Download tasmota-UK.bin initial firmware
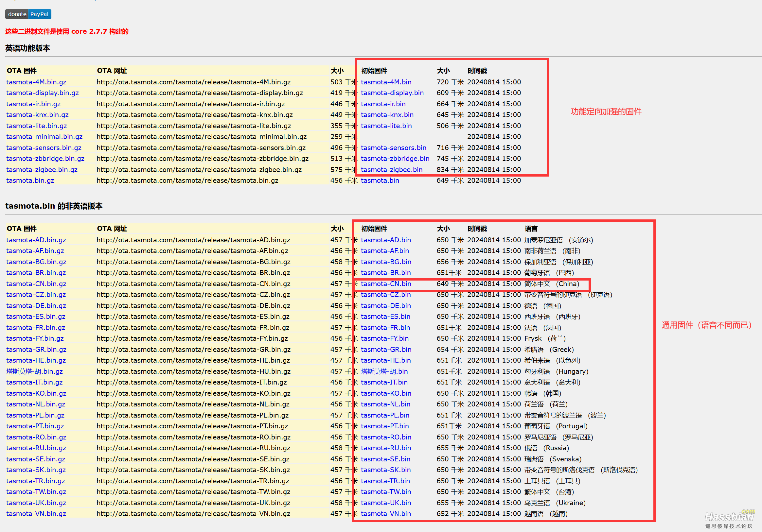Image resolution: width=762 pixels, height=532 pixels. click(x=386, y=503)
